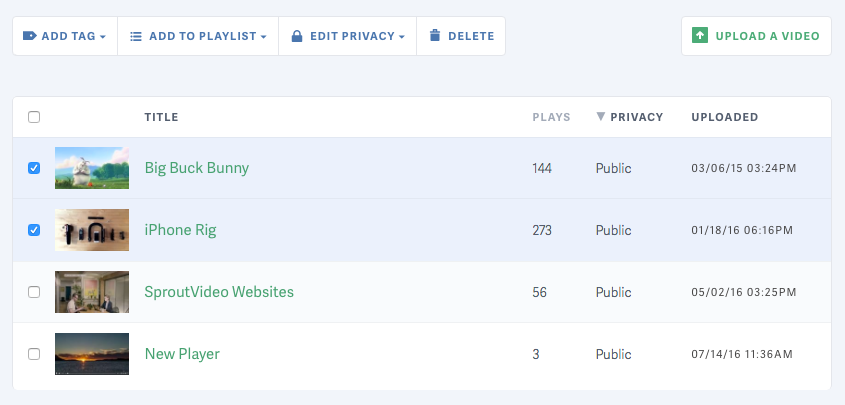
Task: Select the New Player row checkbox
Action: click(x=34, y=354)
